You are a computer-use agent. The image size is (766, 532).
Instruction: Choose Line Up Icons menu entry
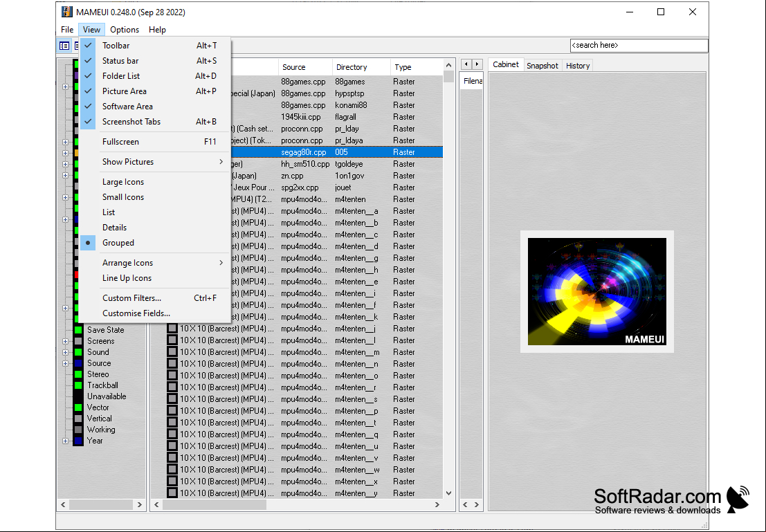(155, 277)
